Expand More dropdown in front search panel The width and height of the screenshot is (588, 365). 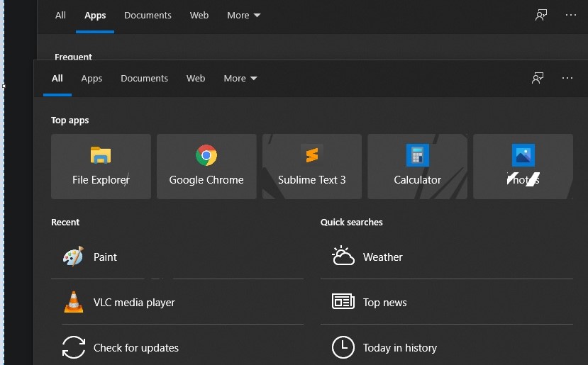click(240, 79)
